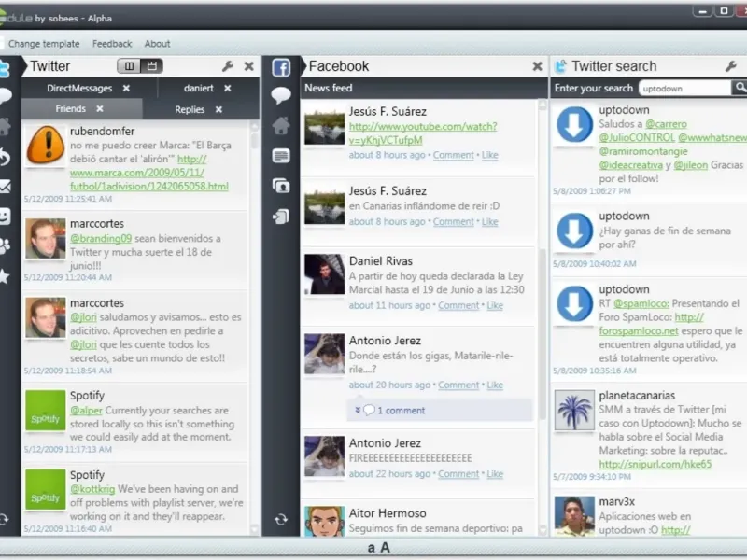Open the marca.com link in rubendomfer's tweet

tap(149, 173)
